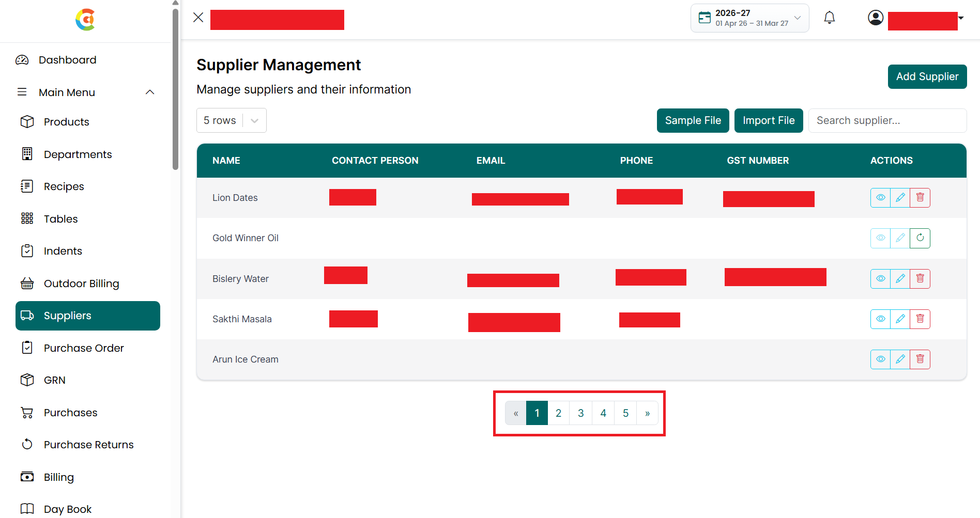Click the Lion Dates name cell
980x518 pixels.
[235, 198]
